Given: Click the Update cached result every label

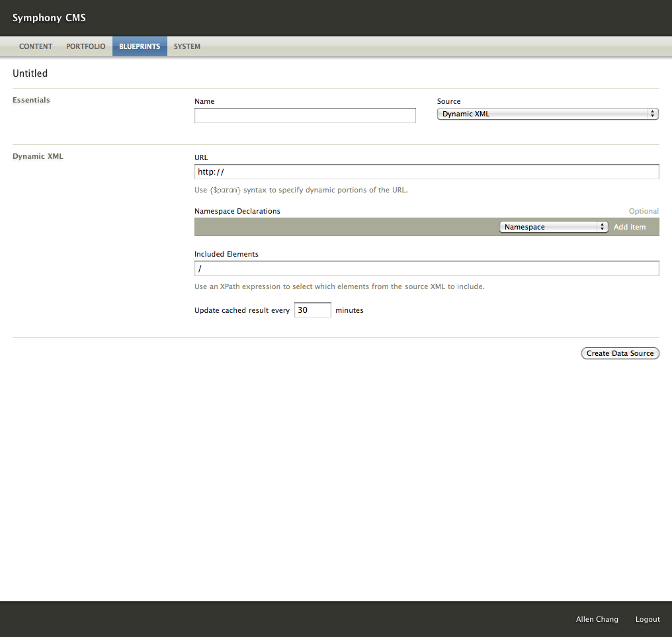Looking at the screenshot, I should coord(242,310).
